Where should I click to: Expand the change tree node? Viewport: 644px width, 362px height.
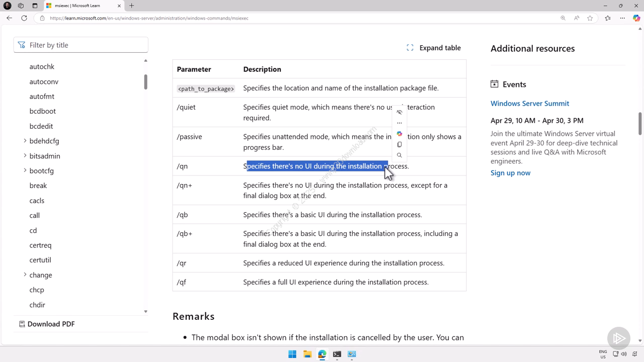(x=25, y=275)
